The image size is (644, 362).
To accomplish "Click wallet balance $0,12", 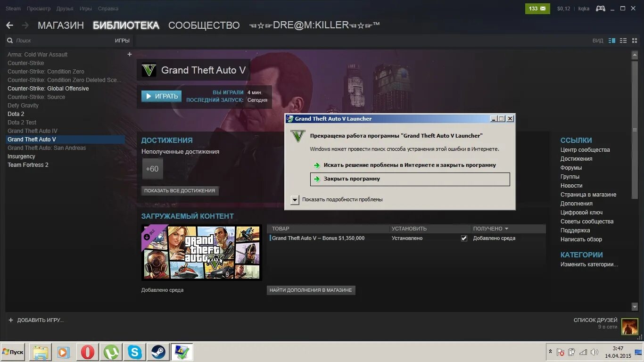I will (x=563, y=8).
